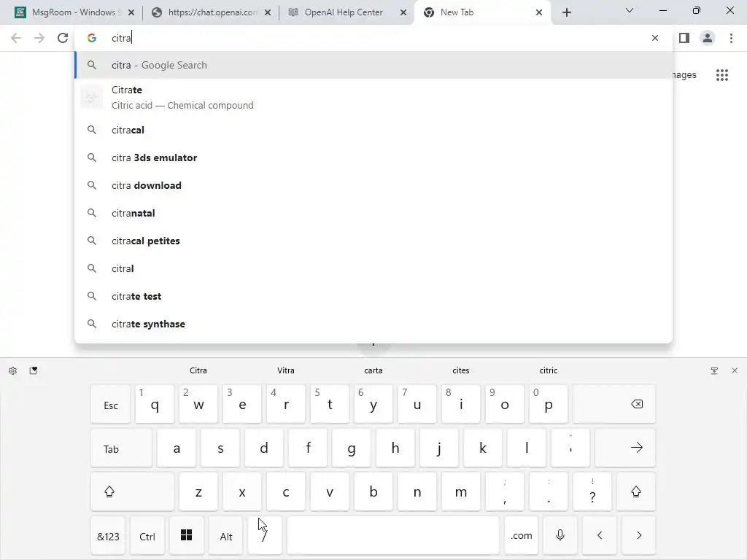Choose keyboard prediction 'Citra'
The width and height of the screenshot is (747, 560).
[x=198, y=370]
